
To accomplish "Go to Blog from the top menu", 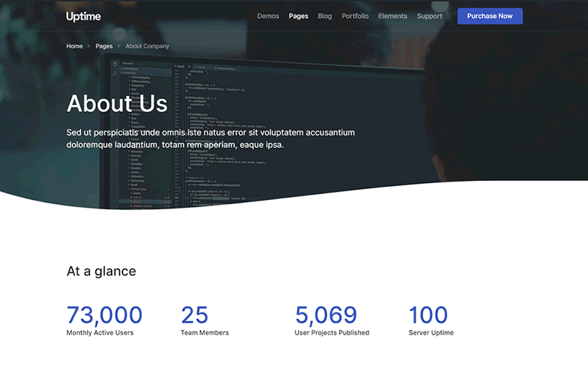I will pos(325,16).
